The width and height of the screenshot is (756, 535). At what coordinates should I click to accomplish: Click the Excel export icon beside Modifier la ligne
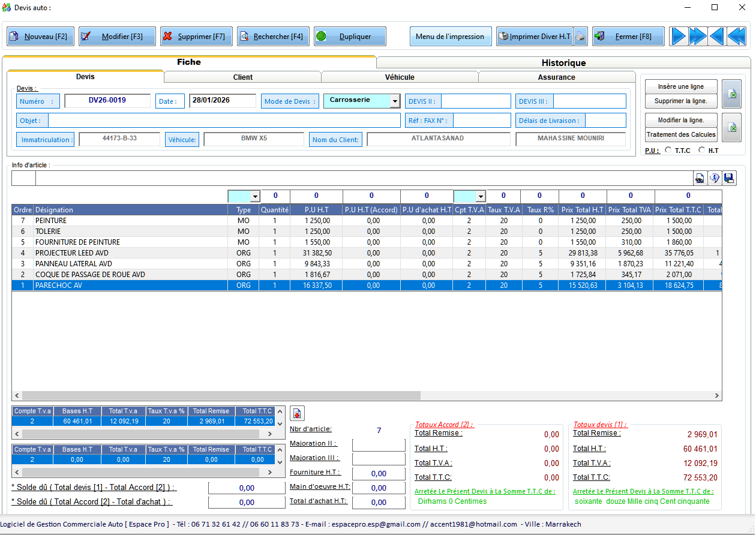coord(731,127)
